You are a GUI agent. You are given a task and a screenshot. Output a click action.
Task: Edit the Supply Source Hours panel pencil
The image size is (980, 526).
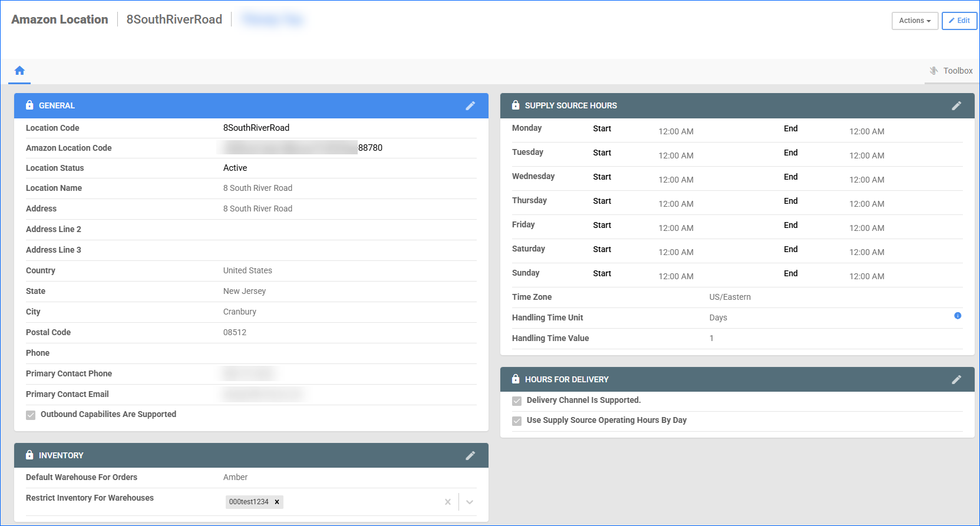click(x=956, y=106)
